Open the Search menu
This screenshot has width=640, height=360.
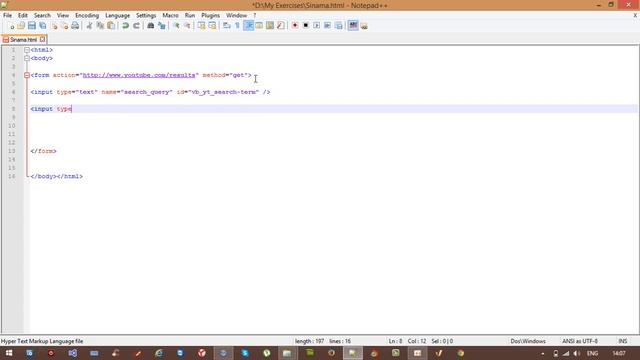(x=42, y=16)
